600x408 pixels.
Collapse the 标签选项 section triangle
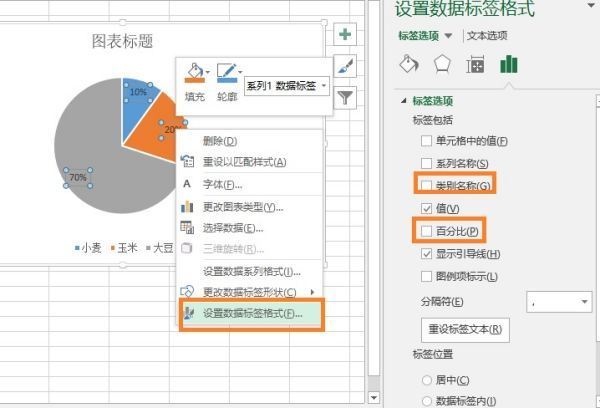tap(403, 101)
